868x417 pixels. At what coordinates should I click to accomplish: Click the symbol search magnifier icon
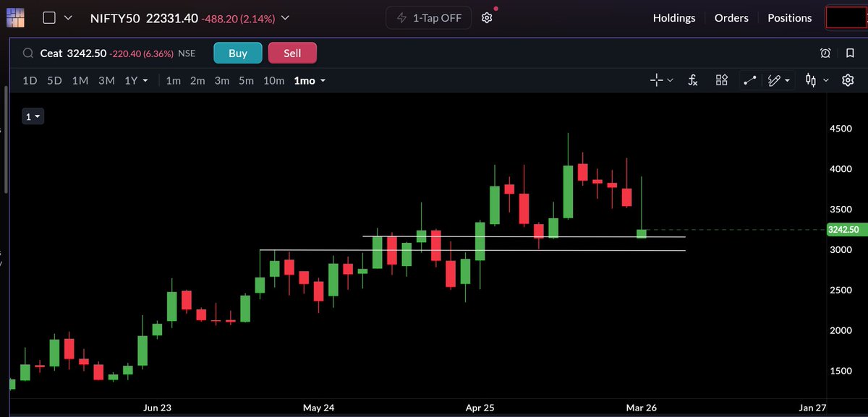pos(27,53)
